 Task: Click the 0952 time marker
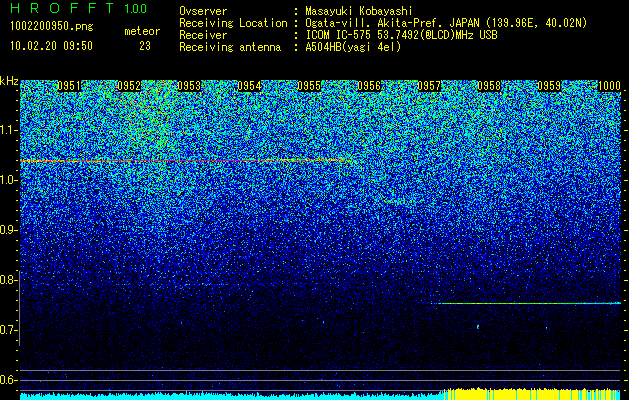[129, 86]
